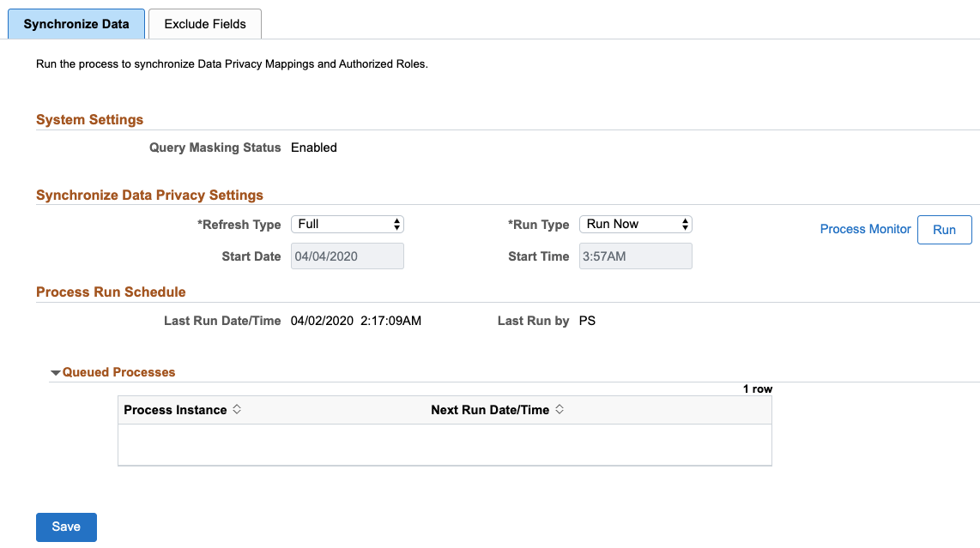
Task: Switch to the Exclude Fields tab
Action: click(205, 24)
